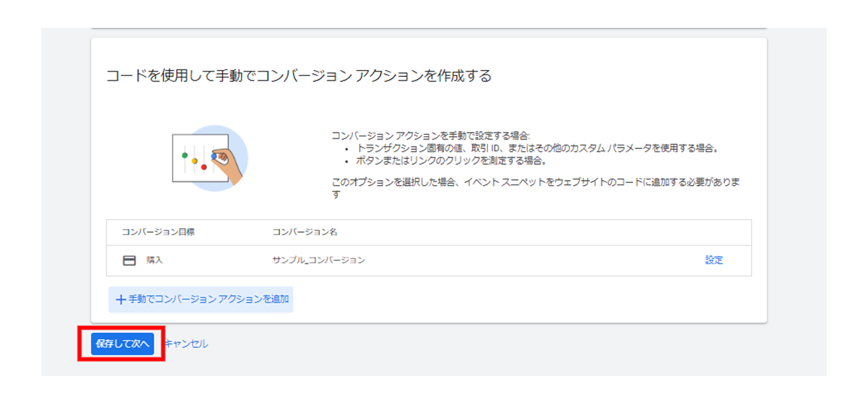868x403 pixels.
Task: Click the credit card icon beside 購入
Action: tap(129, 260)
